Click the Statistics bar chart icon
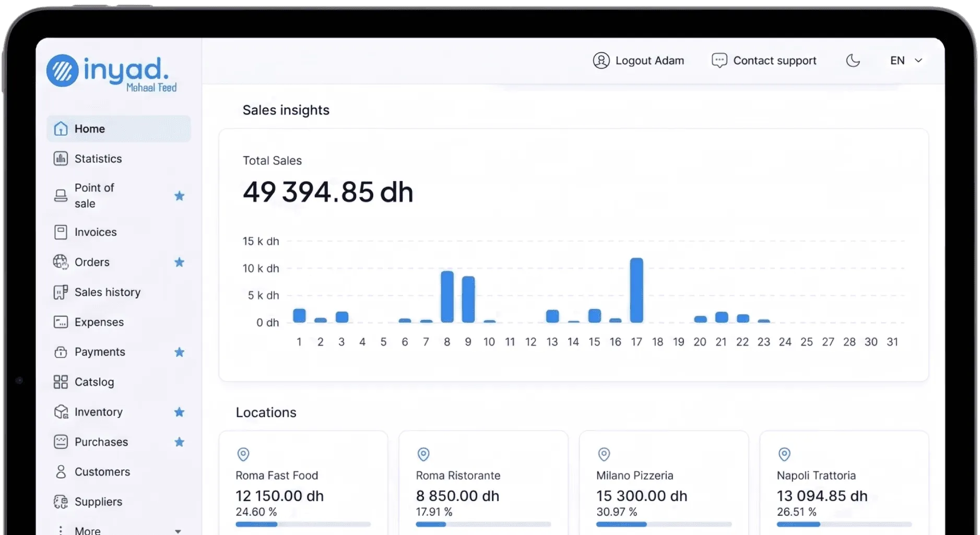This screenshot has width=980, height=535. coord(61,159)
